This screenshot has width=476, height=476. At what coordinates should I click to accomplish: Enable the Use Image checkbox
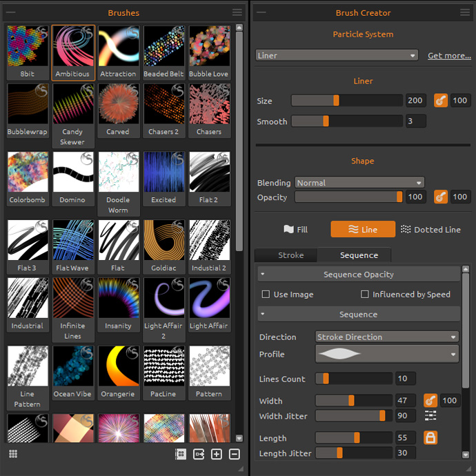(x=266, y=295)
